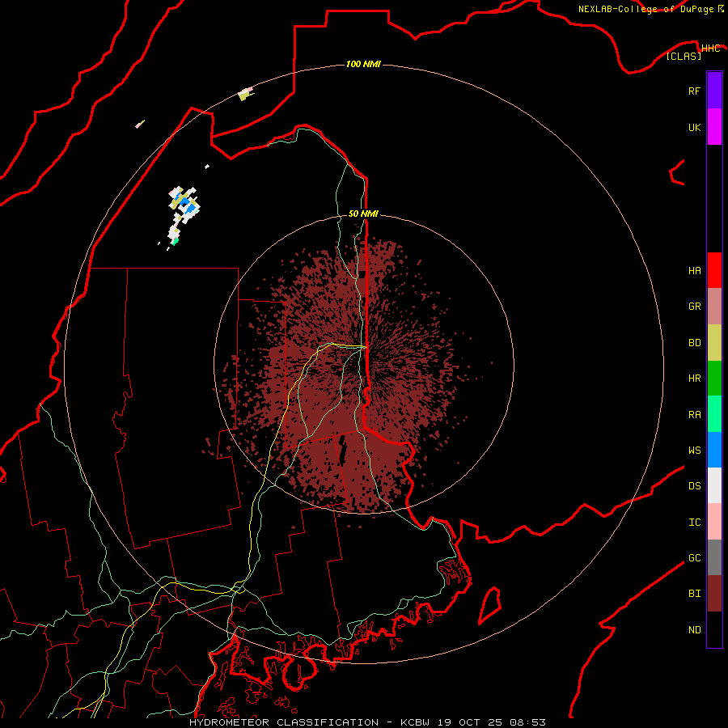Click the ND legend label
Screen dimensions: 728x728
click(695, 630)
